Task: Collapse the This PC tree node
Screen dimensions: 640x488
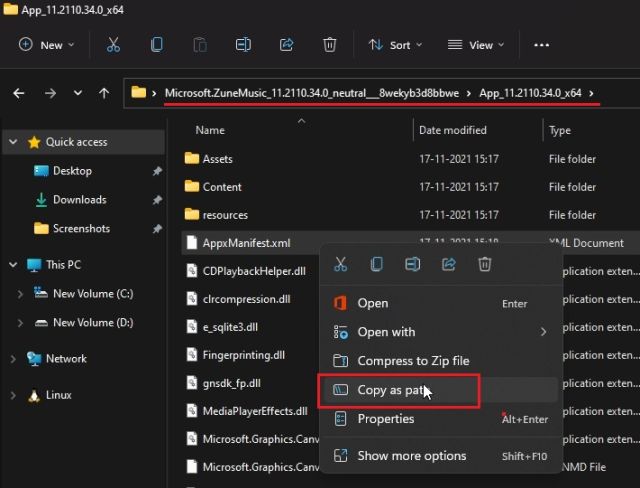Action: pyautogui.click(x=13, y=265)
